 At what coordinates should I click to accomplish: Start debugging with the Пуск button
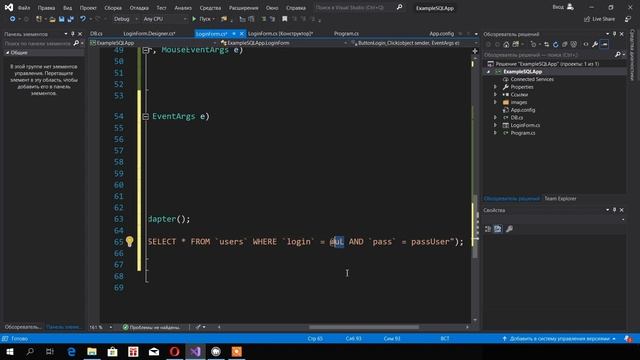point(202,19)
